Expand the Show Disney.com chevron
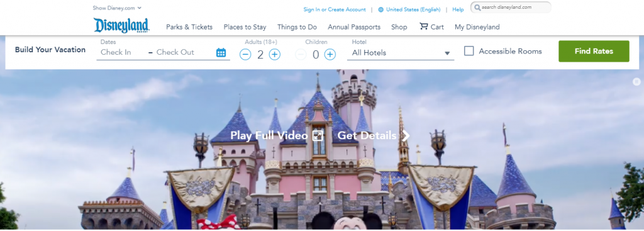Viewport: 644px width, 231px height. coord(139,8)
